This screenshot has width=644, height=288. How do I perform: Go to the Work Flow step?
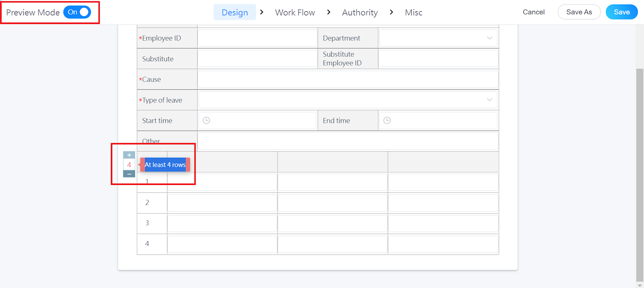click(295, 12)
